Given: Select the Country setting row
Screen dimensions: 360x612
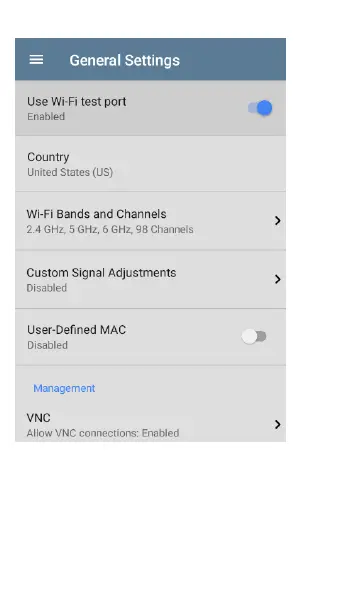Looking at the screenshot, I should [150, 164].
